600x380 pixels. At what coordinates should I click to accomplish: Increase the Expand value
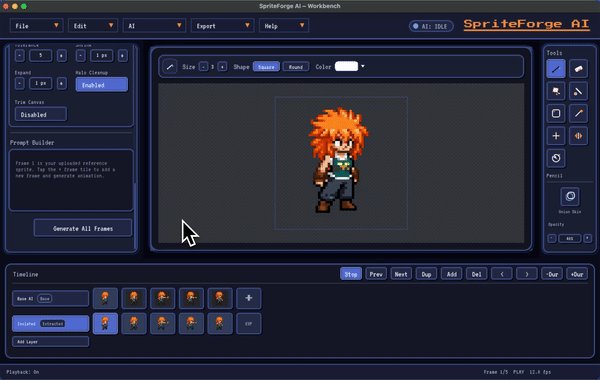62,83
